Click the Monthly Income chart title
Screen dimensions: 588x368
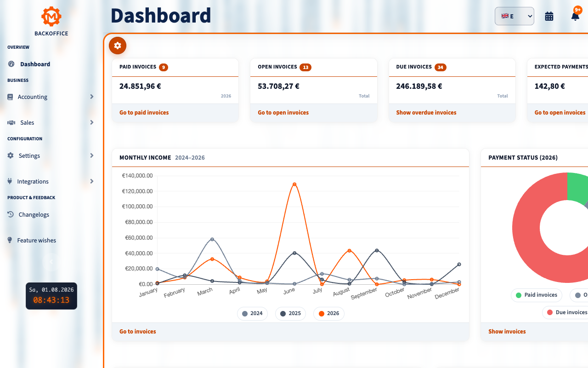145,158
